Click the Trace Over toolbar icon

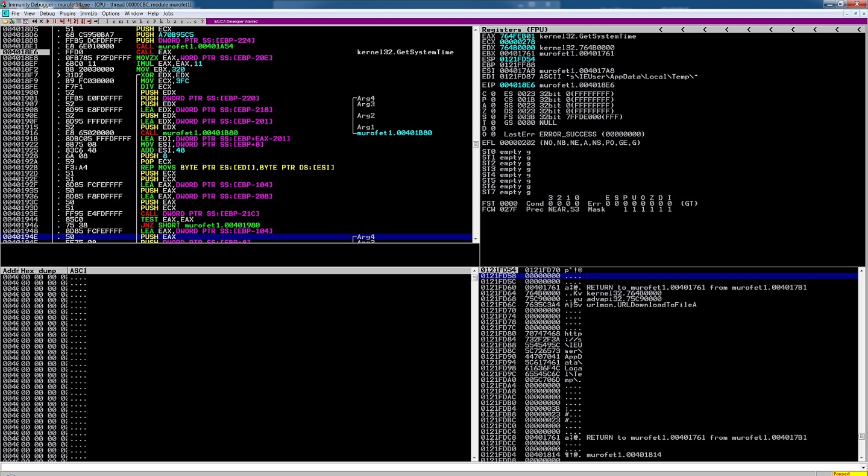pos(83,21)
